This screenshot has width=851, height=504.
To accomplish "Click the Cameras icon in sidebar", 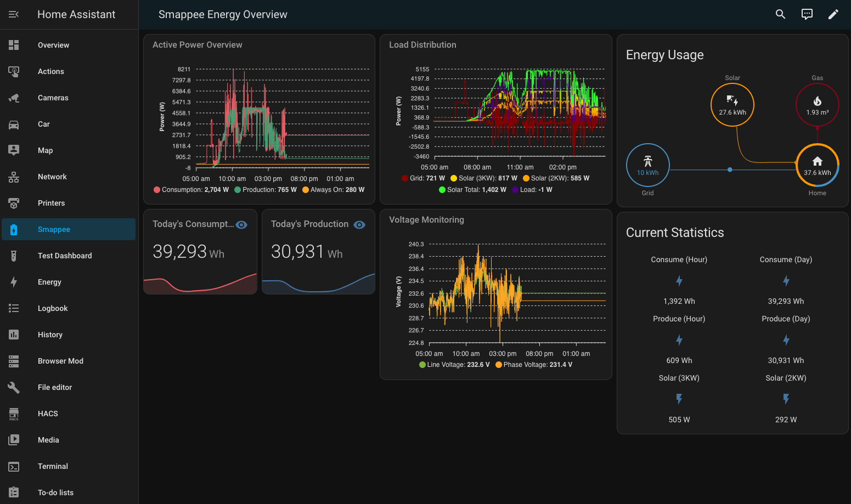I will click(x=14, y=98).
